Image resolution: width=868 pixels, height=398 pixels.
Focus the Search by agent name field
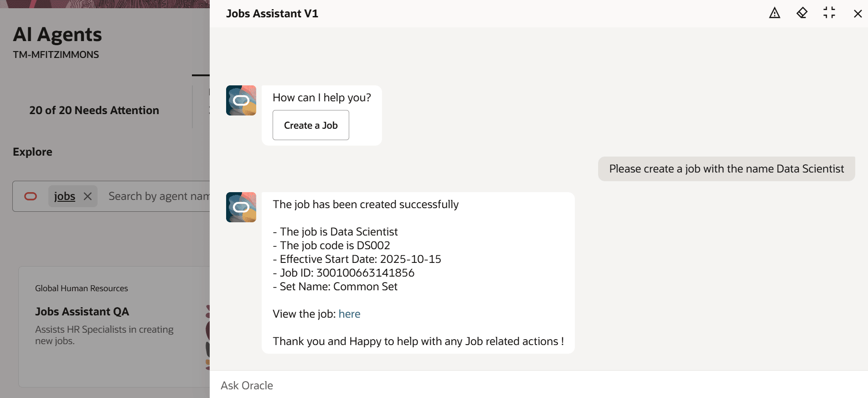point(159,196)
